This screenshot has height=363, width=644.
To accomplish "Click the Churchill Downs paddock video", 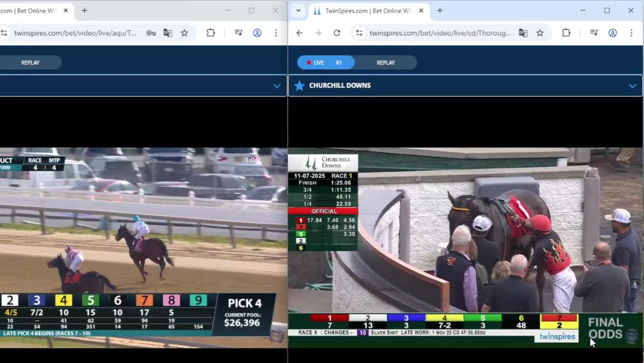I will (x=466, y=248).
